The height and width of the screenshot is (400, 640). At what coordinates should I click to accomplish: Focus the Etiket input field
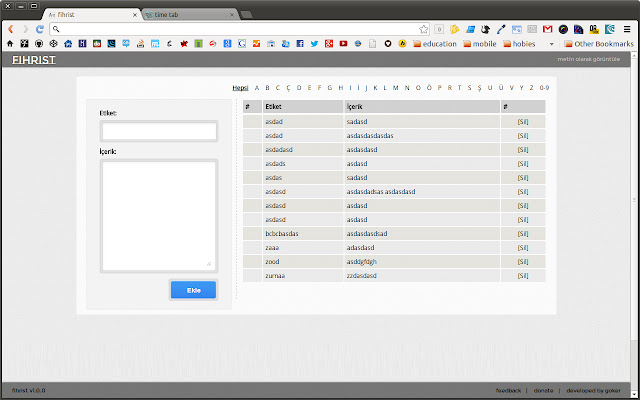tap(159, 131)
